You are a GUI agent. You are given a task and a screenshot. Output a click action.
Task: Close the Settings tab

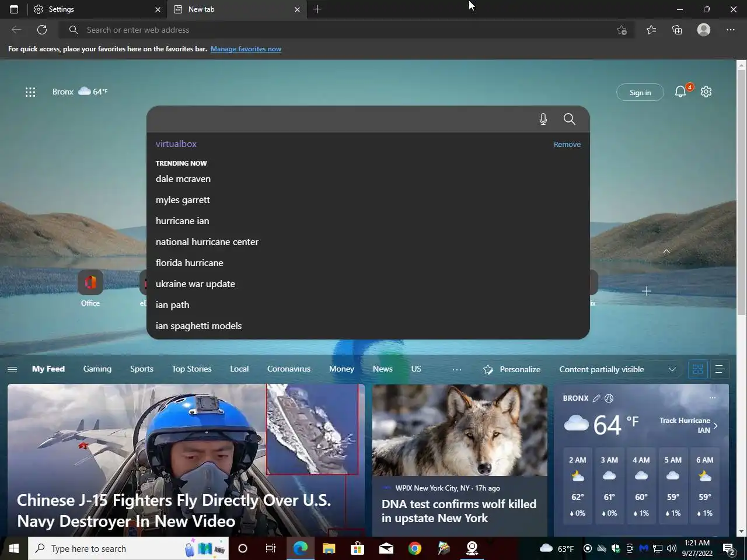tap(158, 9)
